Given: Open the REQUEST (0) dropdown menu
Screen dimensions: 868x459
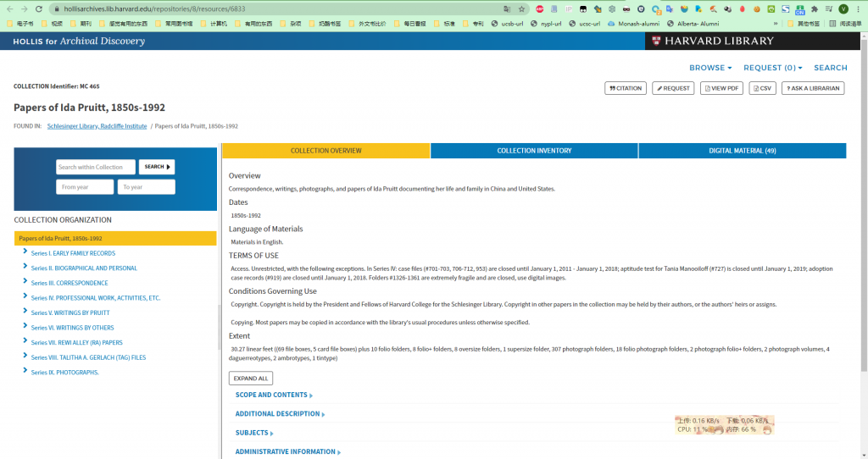Looking at the screenshot, I should coord(773,68).
